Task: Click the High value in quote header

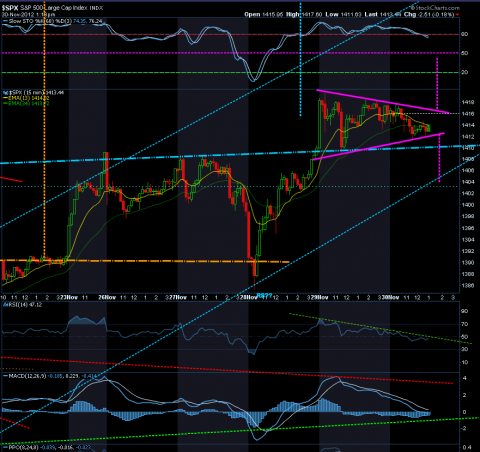Action: pyautogui.click(x=312, y=15)
